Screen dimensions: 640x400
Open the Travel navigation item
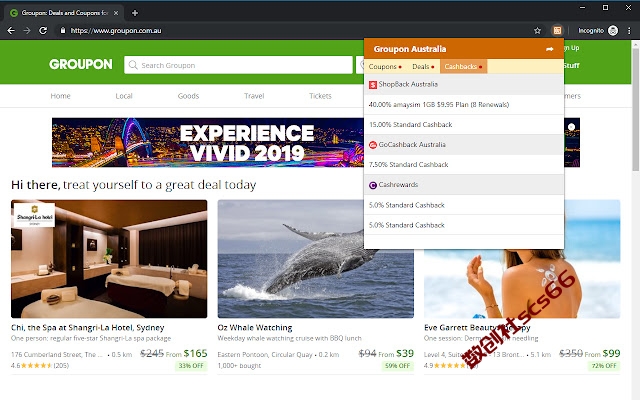[254, 96]
